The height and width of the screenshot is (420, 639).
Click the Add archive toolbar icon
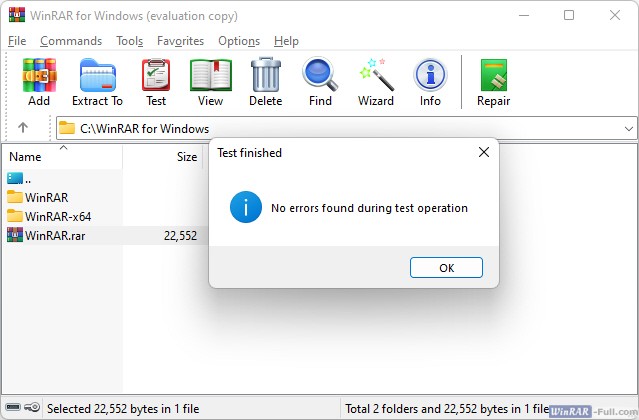tap(39, 76)
